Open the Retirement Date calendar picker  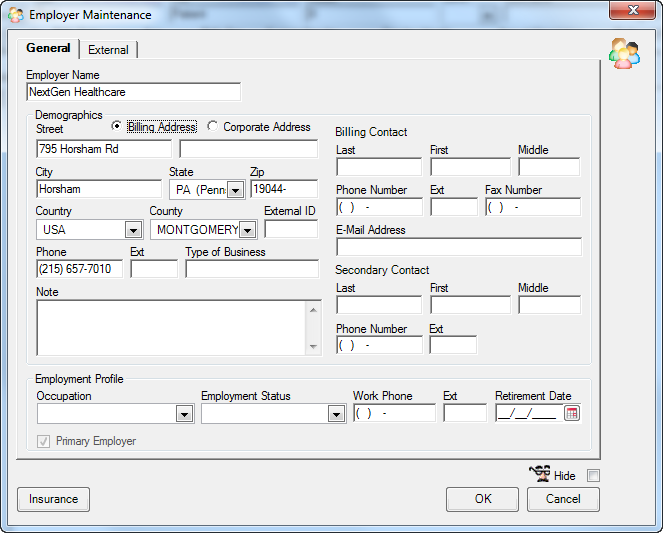572,413
